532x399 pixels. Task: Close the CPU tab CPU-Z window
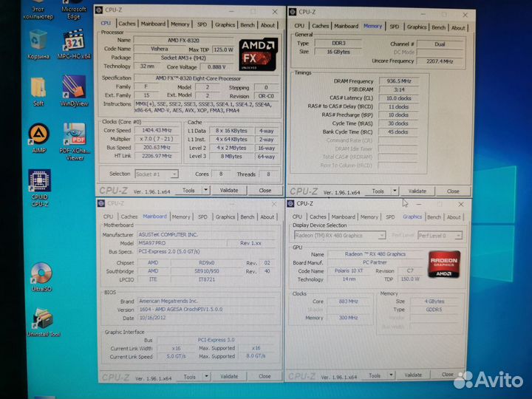tap(275, 12)
